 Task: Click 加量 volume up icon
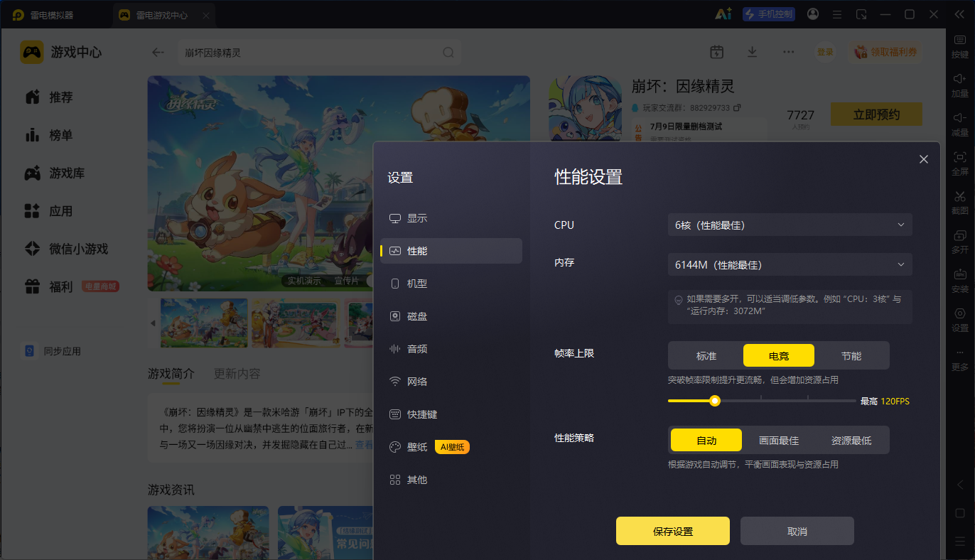click(x=960, y=78)
